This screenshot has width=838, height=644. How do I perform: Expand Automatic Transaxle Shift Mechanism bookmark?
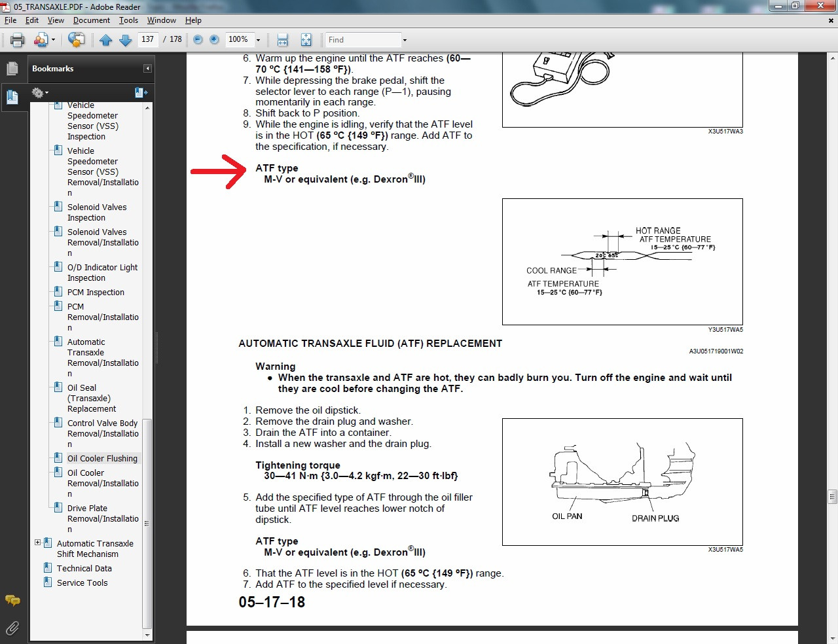click(x=37, y=543)
